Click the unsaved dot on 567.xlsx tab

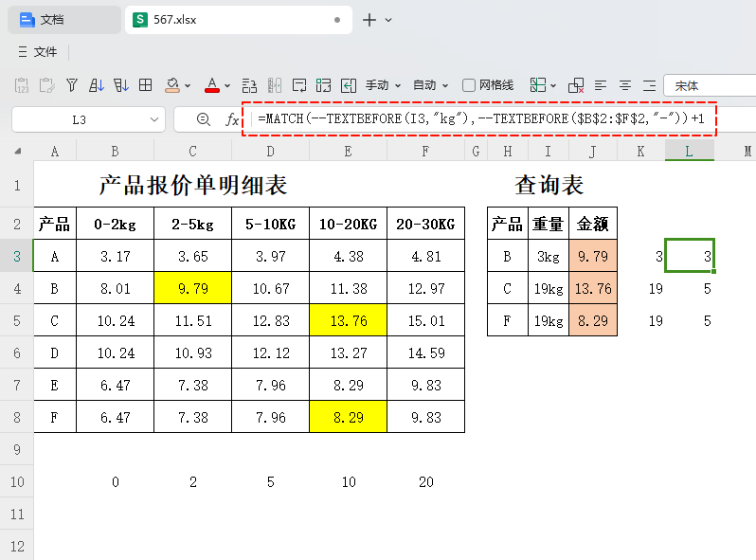337,20
